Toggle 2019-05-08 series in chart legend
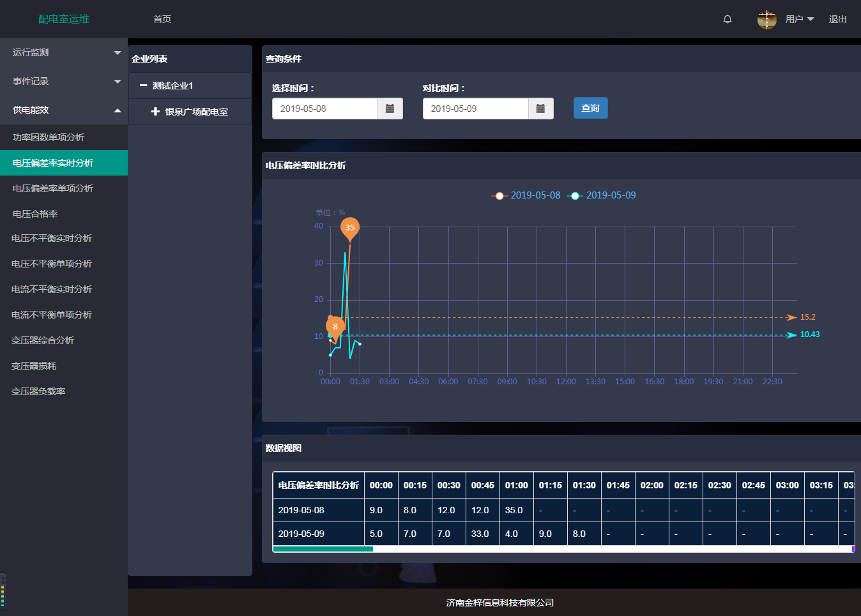861x616 pixels. coord(526,195)
